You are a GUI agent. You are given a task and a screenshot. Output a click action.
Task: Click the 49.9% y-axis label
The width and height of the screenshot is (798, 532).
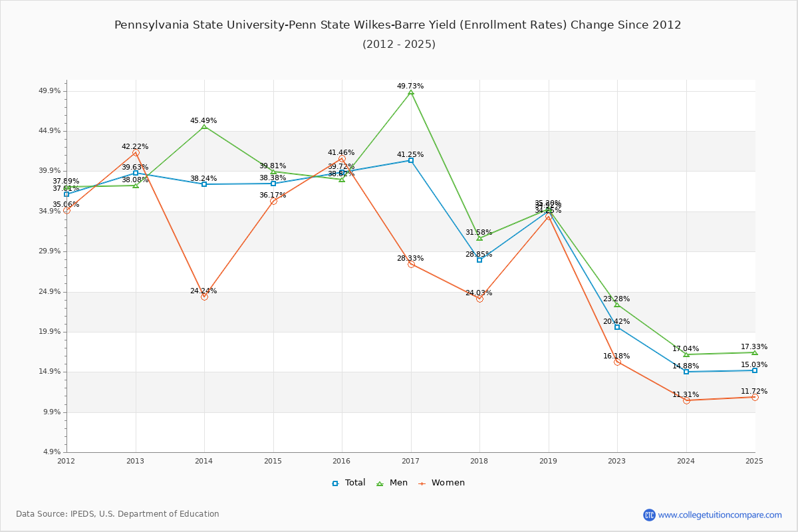tap(51, 91)
